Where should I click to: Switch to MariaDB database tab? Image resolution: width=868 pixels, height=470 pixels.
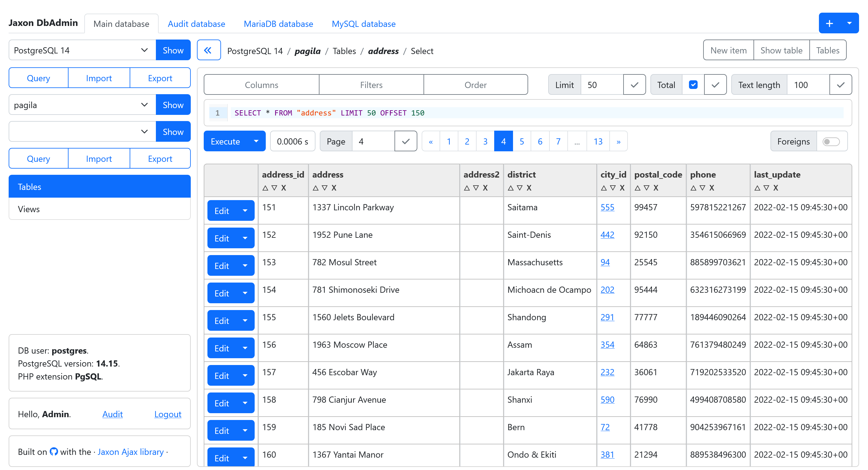tap(278, 23)
